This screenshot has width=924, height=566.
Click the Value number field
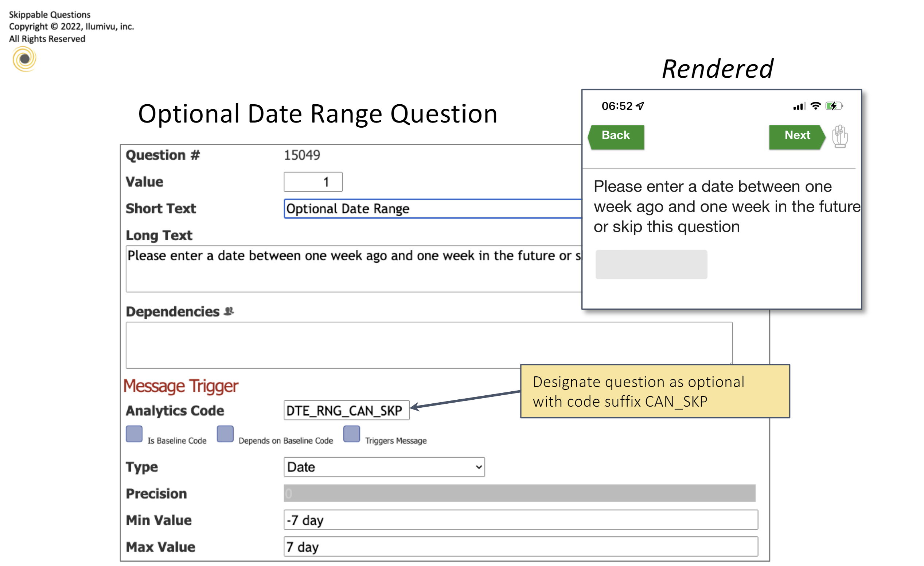point(313,182)
